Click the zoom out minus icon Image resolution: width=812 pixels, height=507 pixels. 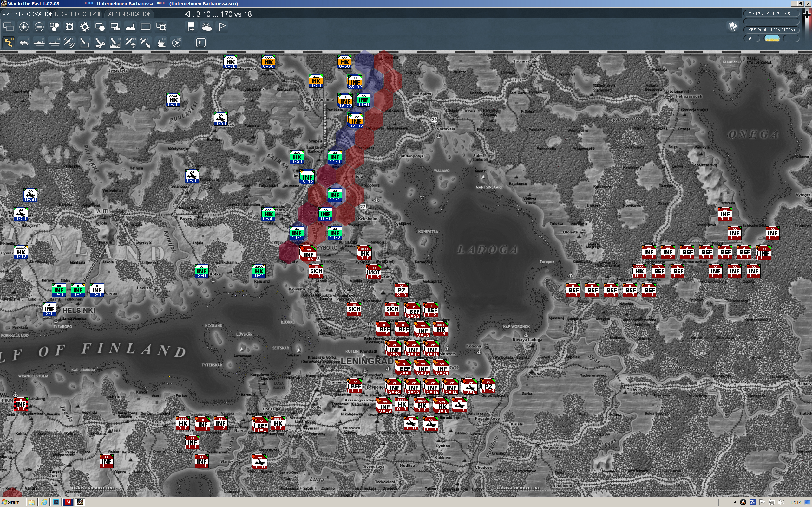click(x=39, y=27)
